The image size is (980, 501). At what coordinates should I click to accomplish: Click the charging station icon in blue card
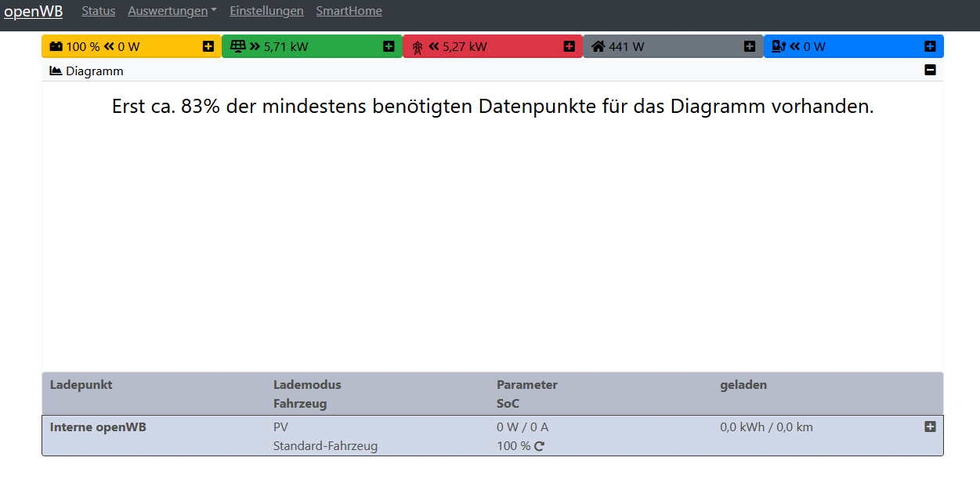click(x=779, y=46)
